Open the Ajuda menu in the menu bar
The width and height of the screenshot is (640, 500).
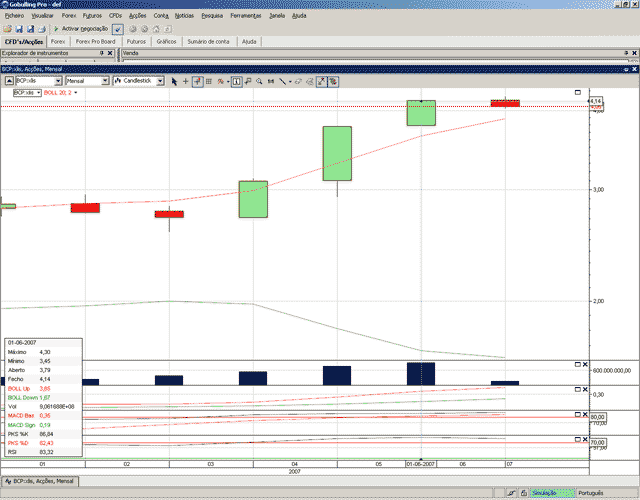299,16
